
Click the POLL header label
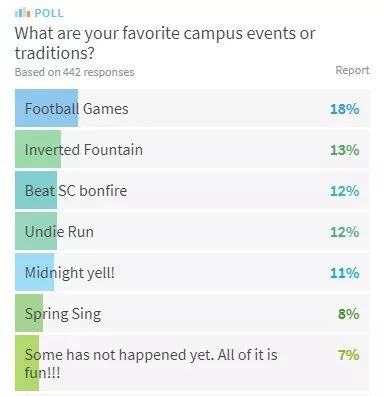(49, 13)
